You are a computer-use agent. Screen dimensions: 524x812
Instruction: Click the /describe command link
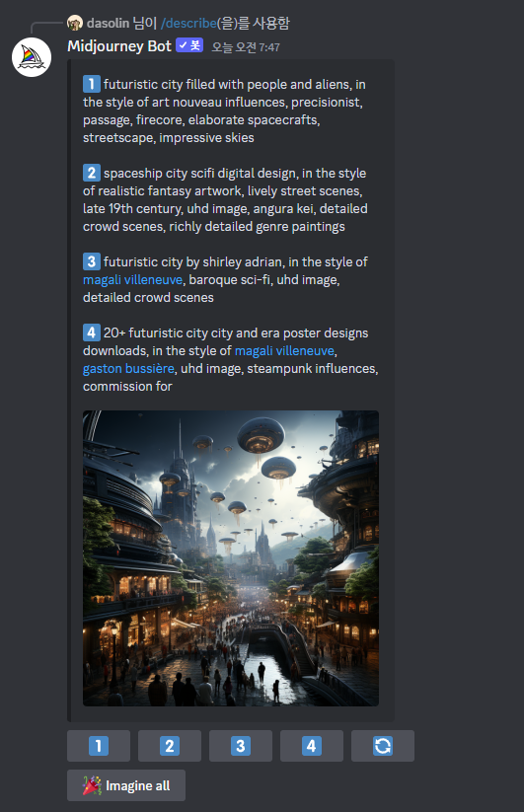[x=188, y=23]
